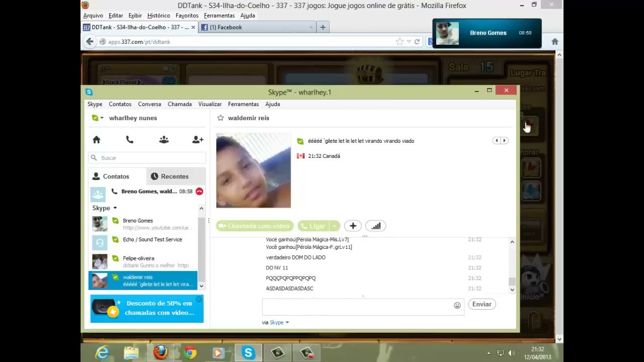Switch to the Recentes tab
644x362 pixels.
click(176, 176)
